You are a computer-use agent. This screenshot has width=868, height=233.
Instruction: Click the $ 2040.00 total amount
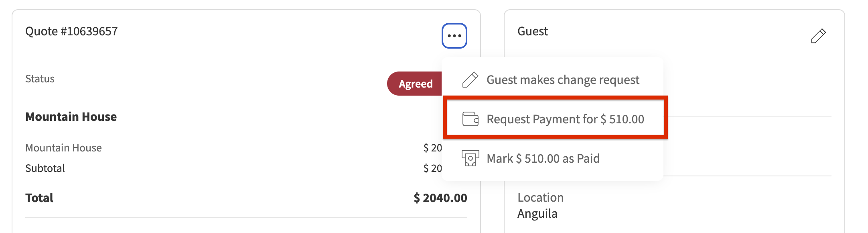[440, 198]
